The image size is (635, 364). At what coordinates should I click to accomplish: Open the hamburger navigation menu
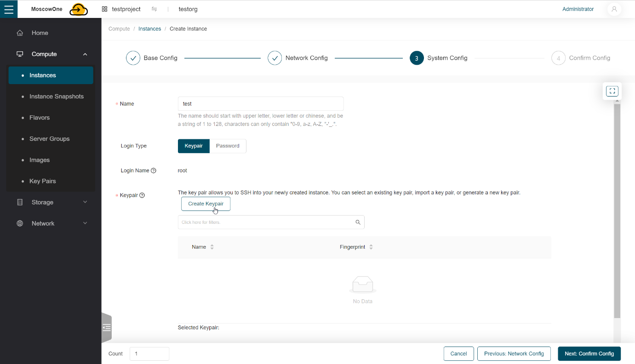9,9
